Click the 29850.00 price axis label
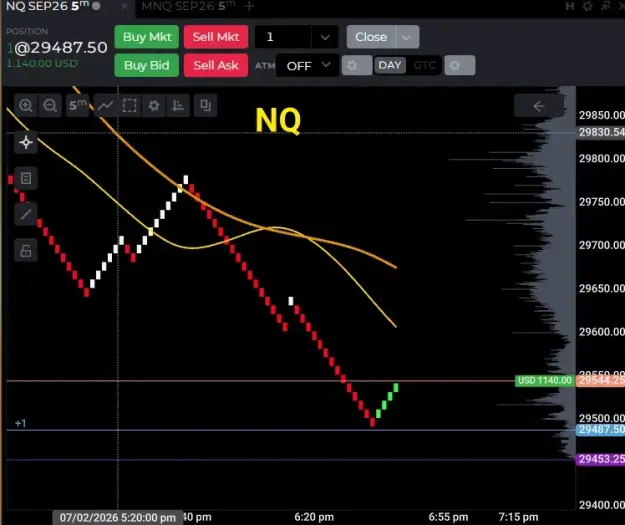The image size is (625, 525). point(601,115)
